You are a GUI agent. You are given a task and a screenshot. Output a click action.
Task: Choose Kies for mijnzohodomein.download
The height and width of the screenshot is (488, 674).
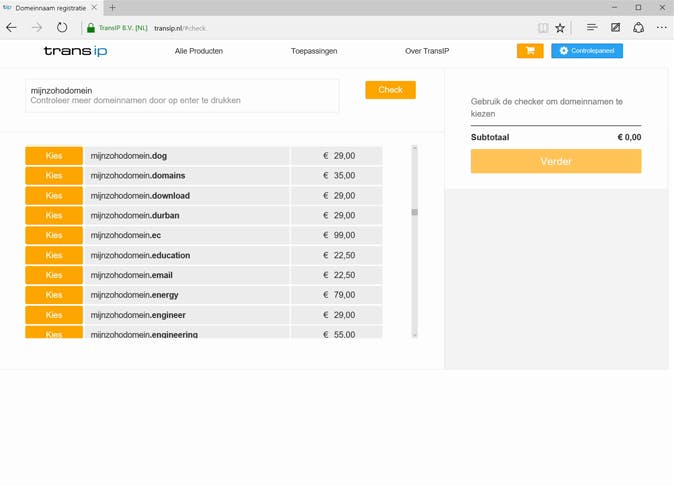(54, 196)
